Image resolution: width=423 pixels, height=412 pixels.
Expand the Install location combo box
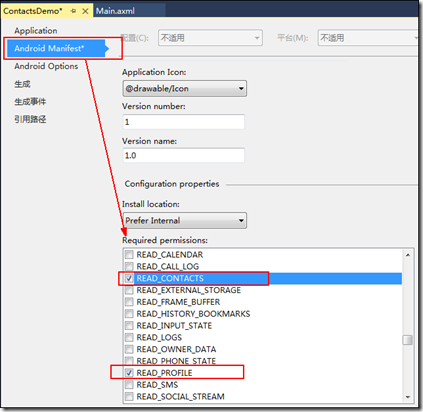tap(185, 220)
